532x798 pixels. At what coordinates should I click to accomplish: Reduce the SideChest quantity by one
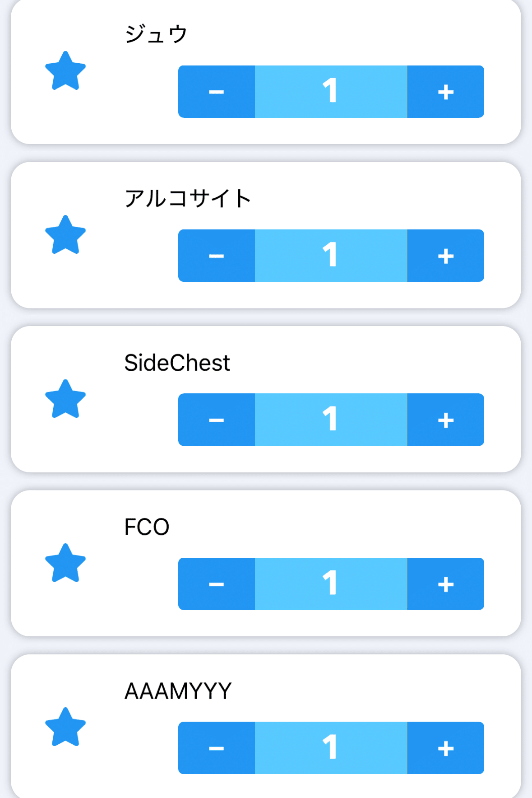point(217,420)
